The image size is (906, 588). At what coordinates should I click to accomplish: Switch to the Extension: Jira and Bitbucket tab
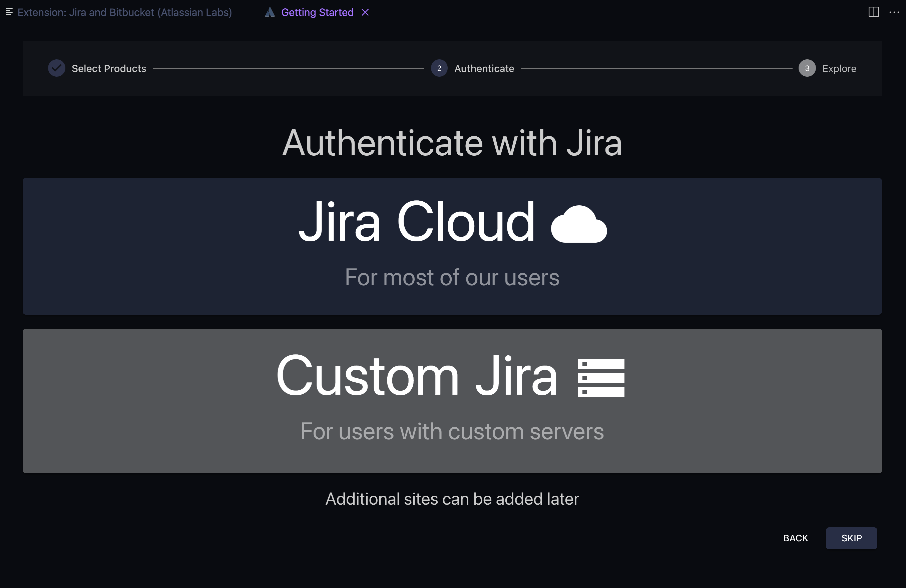pyautogui.click(x=124, y=12)
